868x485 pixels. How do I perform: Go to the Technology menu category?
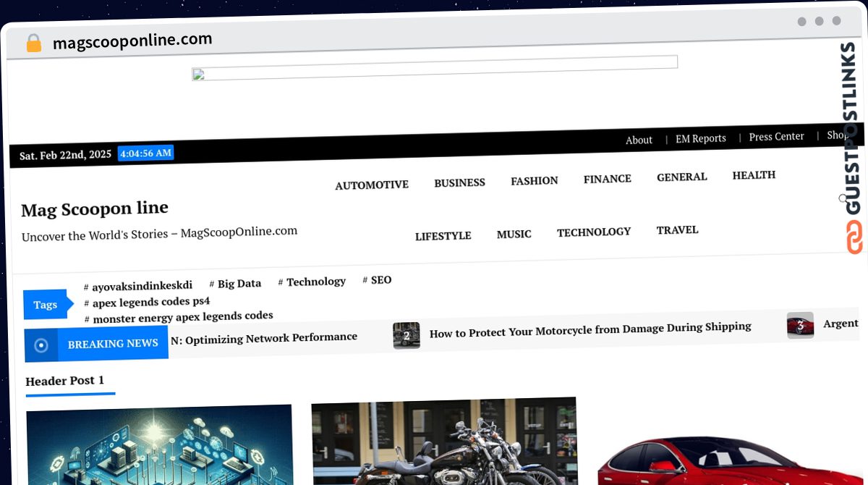pyautogui.click(x=594, y=232)
